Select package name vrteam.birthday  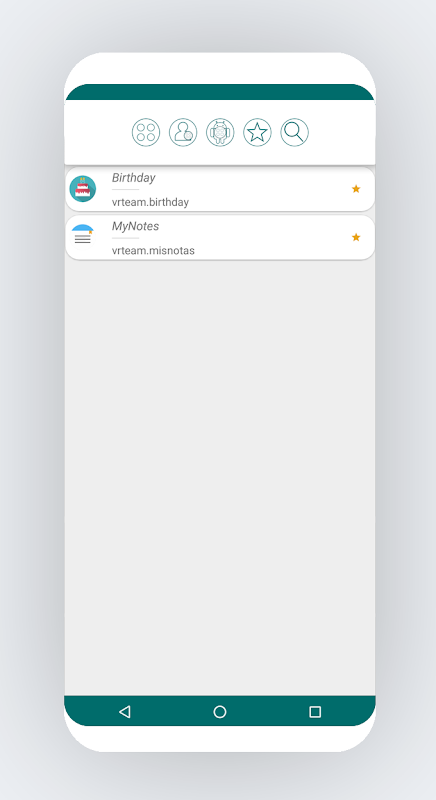tap(150, 202)
